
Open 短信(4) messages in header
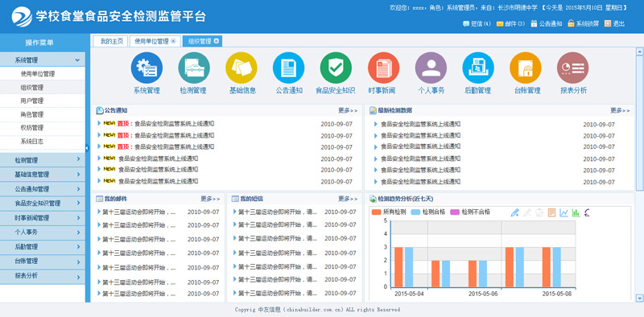477,24
